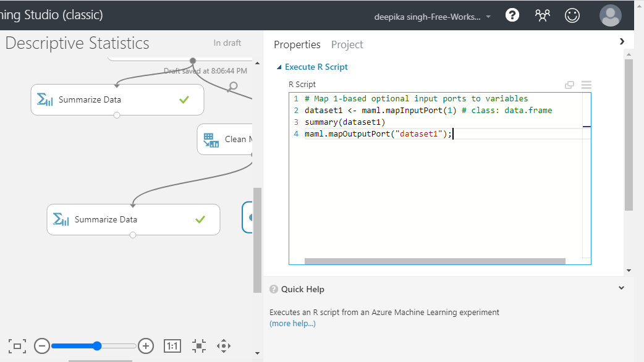Click the zoom-to-fit frame icon
644x362 pixels.
pos(17,346)
